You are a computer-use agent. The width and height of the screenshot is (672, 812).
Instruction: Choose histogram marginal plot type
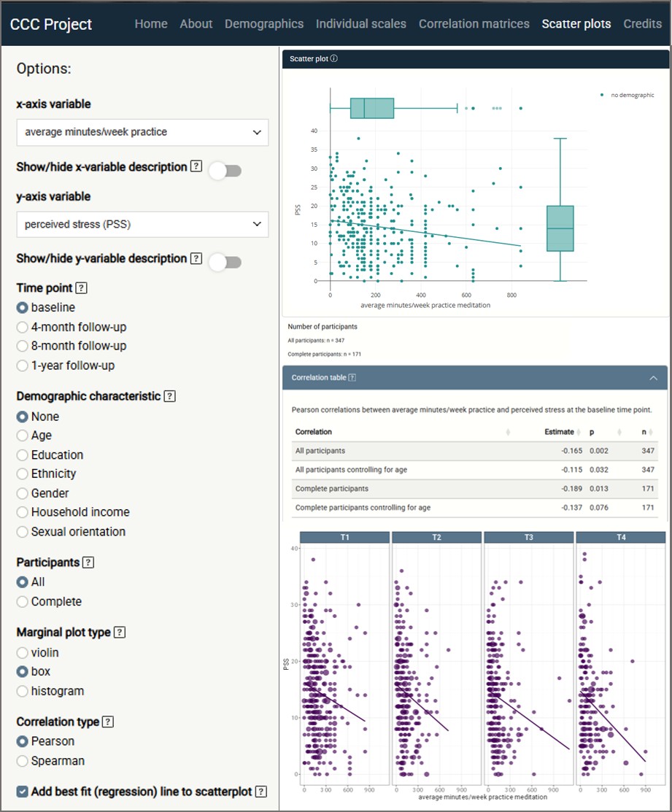23,692
